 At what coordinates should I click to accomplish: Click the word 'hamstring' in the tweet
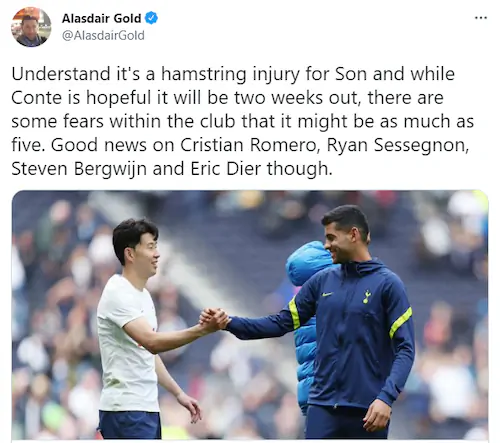(x=204, y=74)
